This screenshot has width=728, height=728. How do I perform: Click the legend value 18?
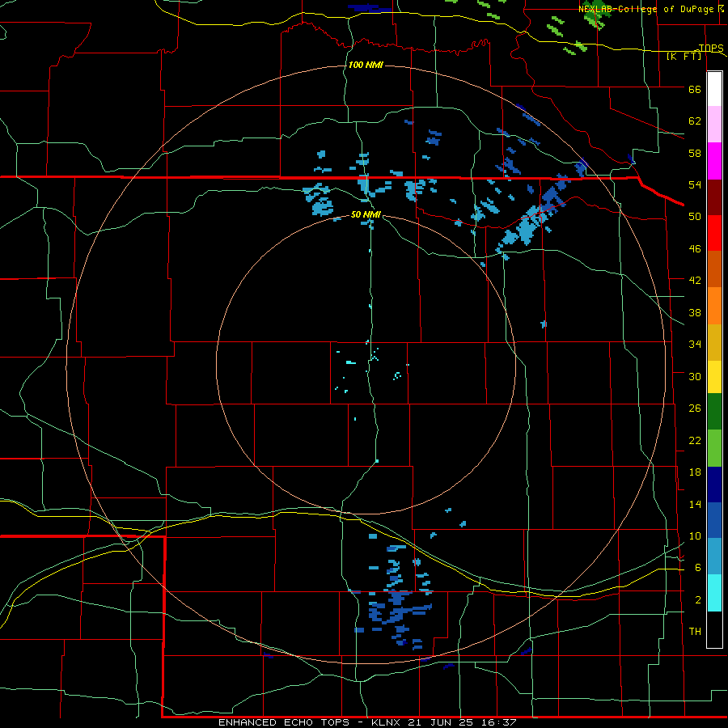[695, 472]
